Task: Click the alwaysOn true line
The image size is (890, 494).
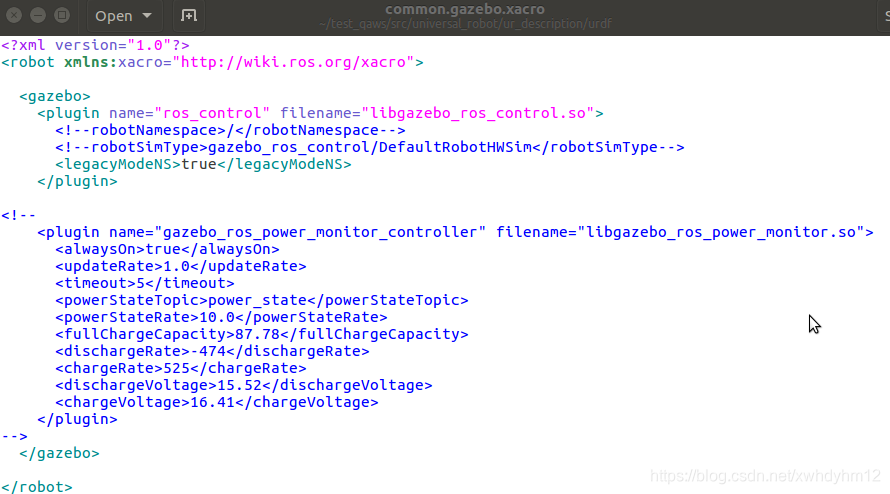Action: pos(167,249)
